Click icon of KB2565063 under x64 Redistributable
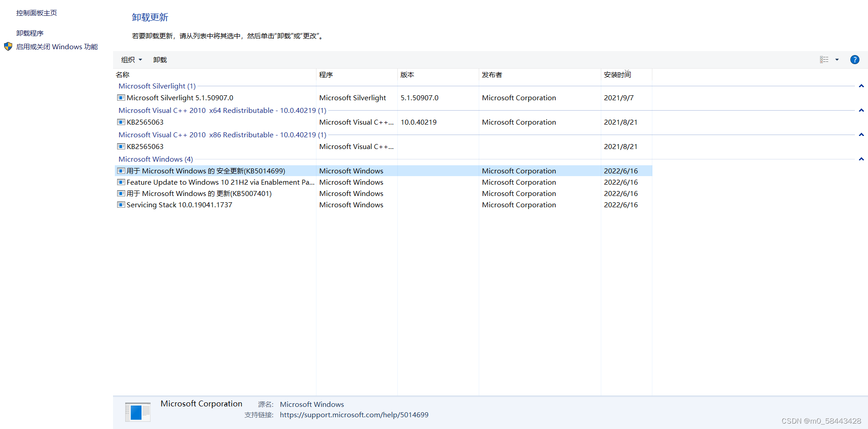This screenshot has height=429, width=868. (x=121, y=122)
